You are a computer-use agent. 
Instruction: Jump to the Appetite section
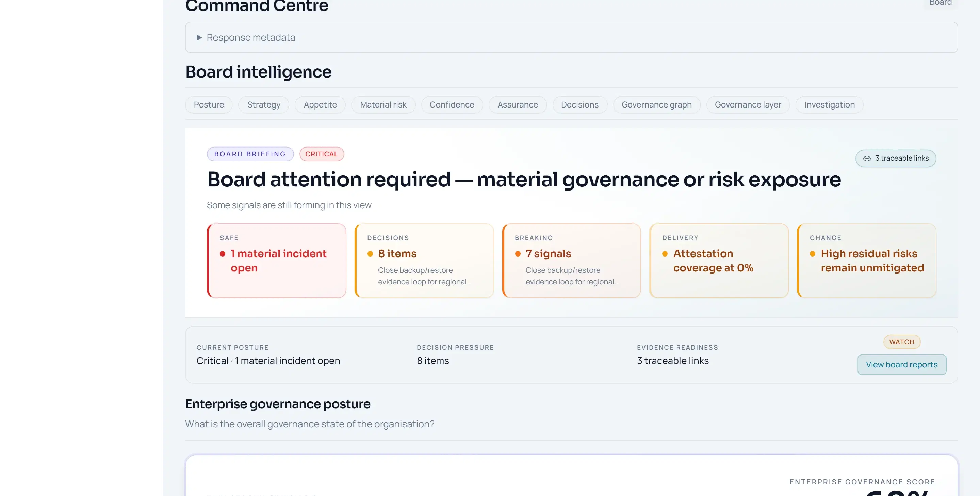pyautogui.click(x=320, y=104)
